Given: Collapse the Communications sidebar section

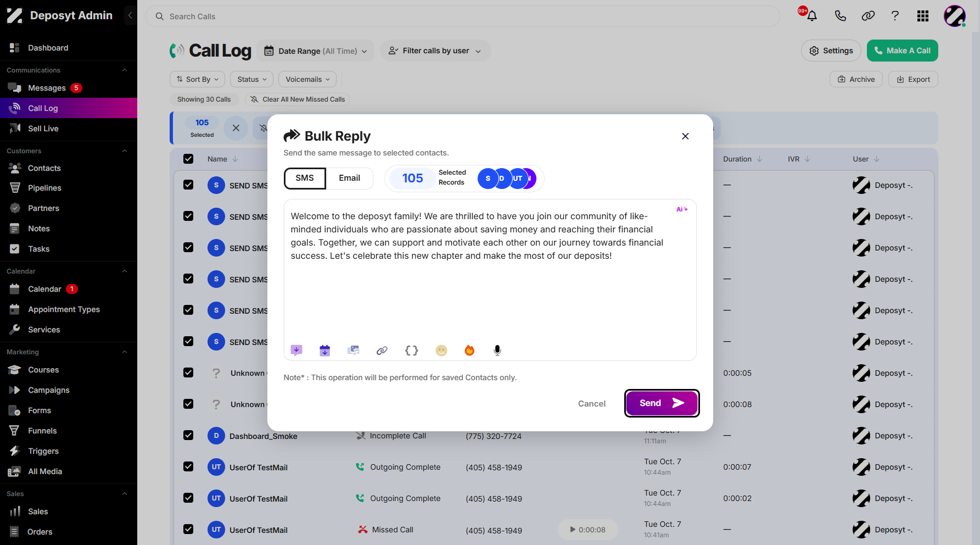Looking at the screenshot, I should click(x=125, y=70).
